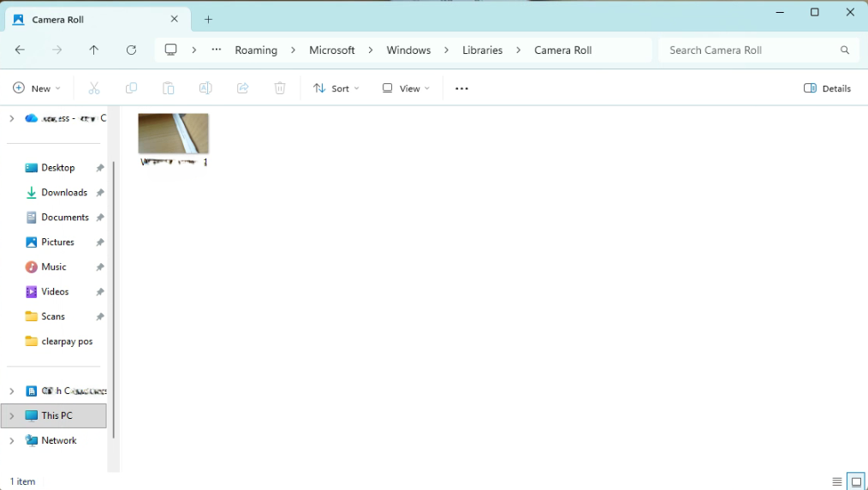Screen dimensions: 868x490
Task: Open the View dropdown
Action: [x=406, y=88]
